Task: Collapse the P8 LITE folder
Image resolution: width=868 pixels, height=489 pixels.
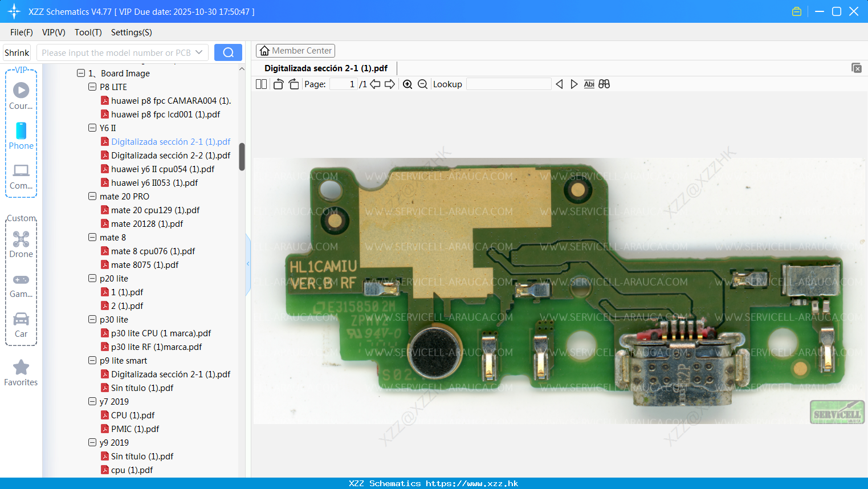Action: tap(92, 87)
